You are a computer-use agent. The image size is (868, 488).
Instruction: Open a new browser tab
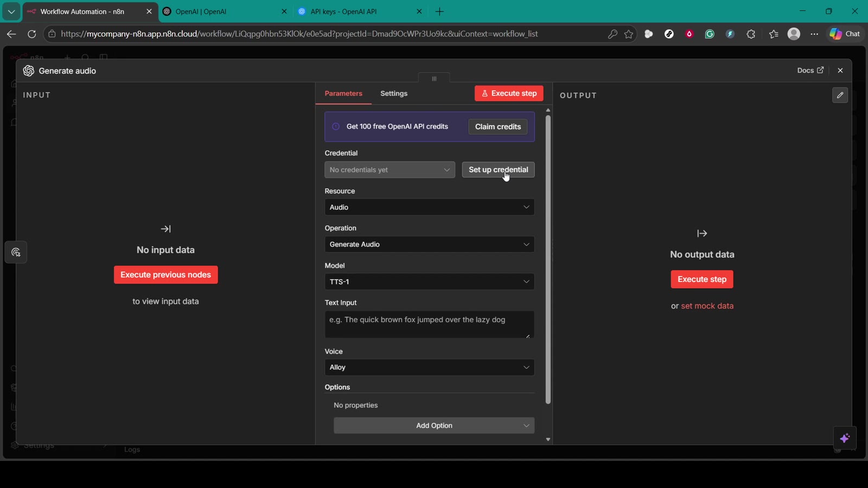click(440, 11)
